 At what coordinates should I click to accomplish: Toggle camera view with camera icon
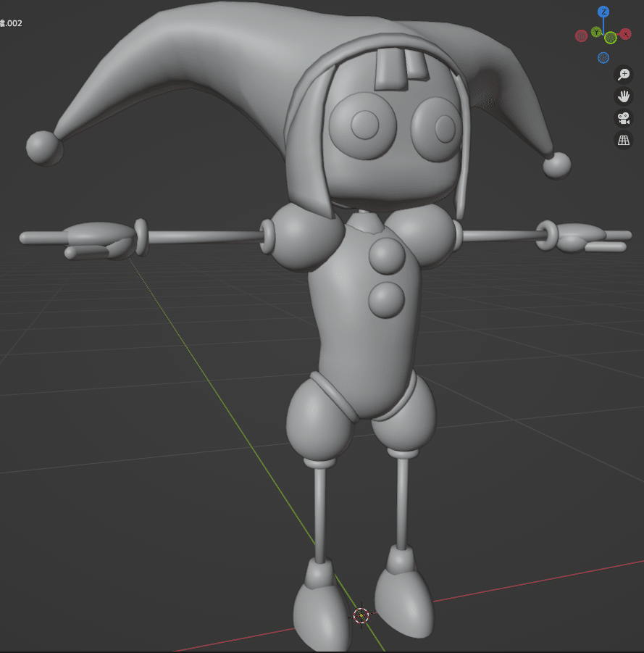pos(623,118)
